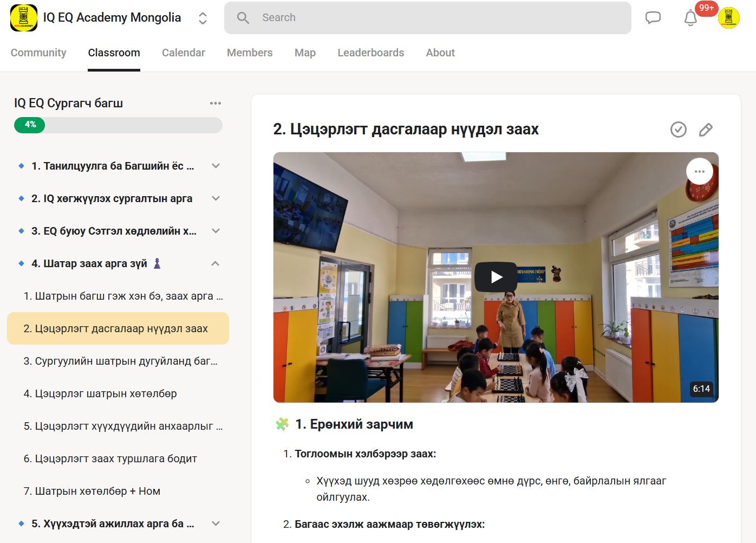Click the IQ EQ Academy logo icon
This screenshot has height=543, width=756.
click(24, 18)
